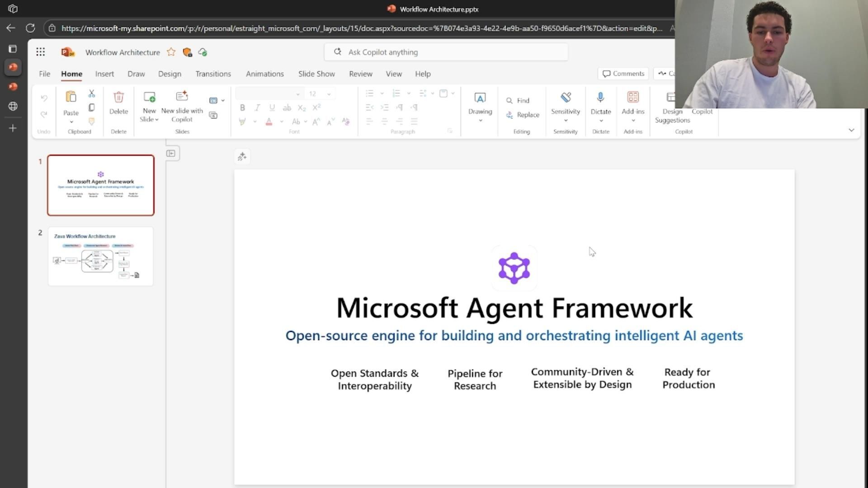The height and width of the screenshot is (488, 868).
Task: Open the Paste options dropdown arrow
Action: click(71, 122)
